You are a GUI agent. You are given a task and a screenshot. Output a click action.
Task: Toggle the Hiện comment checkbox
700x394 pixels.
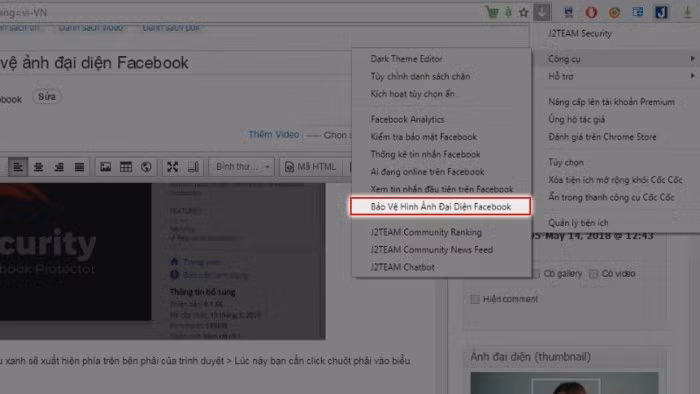point(475,299)
